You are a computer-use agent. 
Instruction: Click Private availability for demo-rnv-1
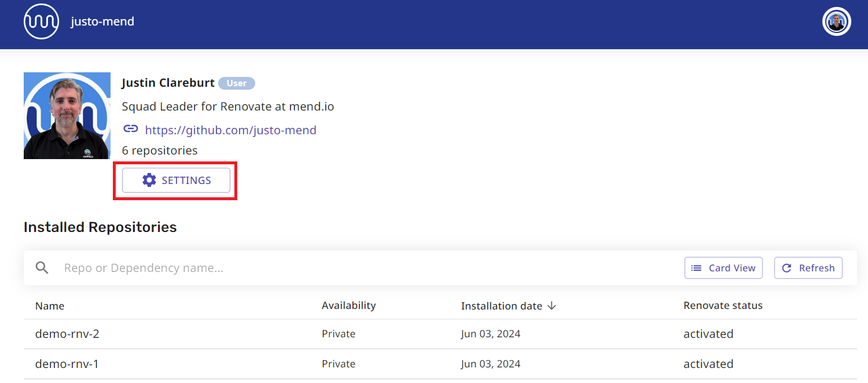click(x=339, y=364)
